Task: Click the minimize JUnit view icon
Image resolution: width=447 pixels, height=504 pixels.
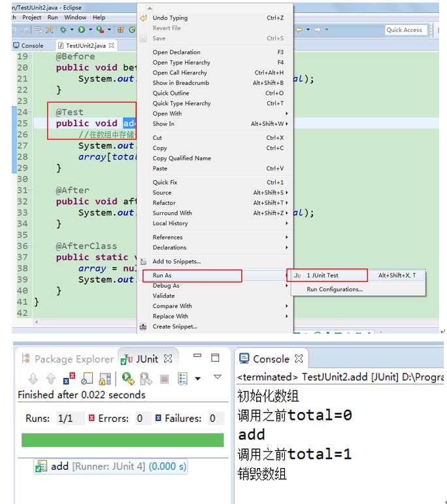Action: (x=197, y=356)
